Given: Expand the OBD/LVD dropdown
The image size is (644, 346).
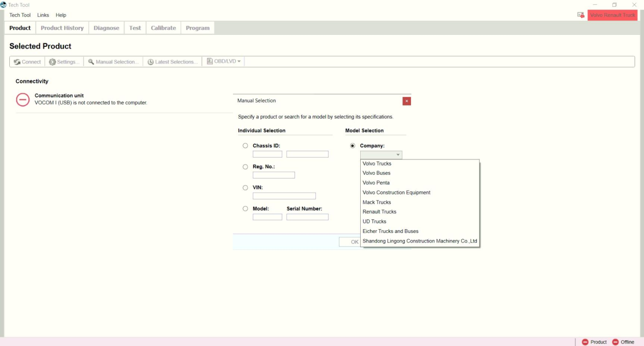Looking at the screenshot, I should 223,61.
